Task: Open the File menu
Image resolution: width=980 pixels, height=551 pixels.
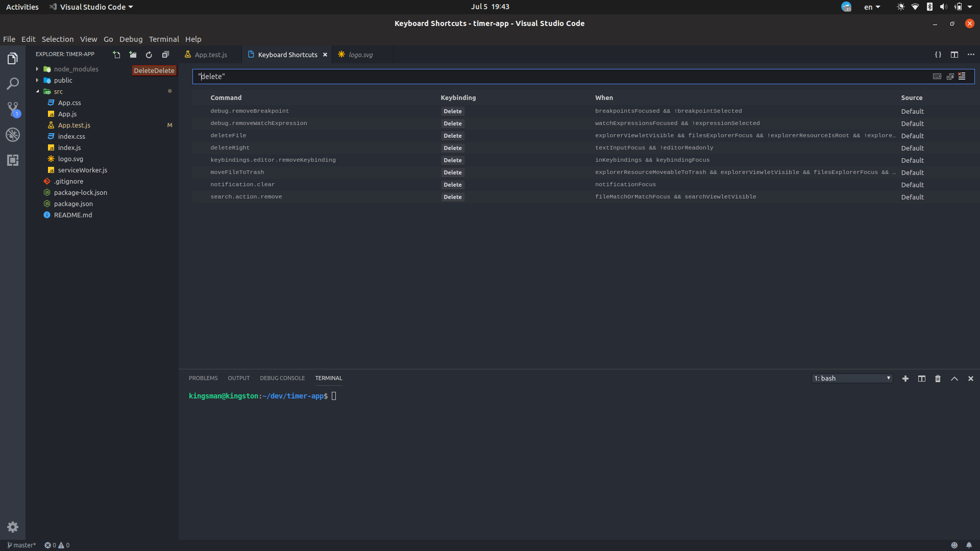Action: pyautogui.click(x=9, y=39)
